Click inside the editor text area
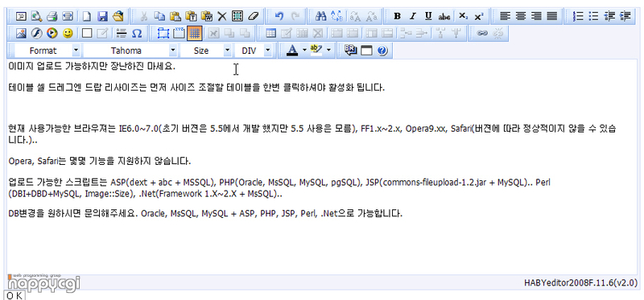 (321, 167)
